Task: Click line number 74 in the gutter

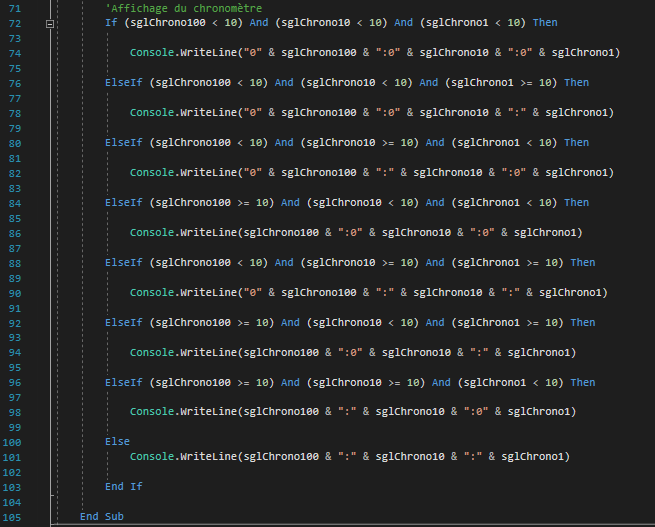Action: [x=15, y=54]
